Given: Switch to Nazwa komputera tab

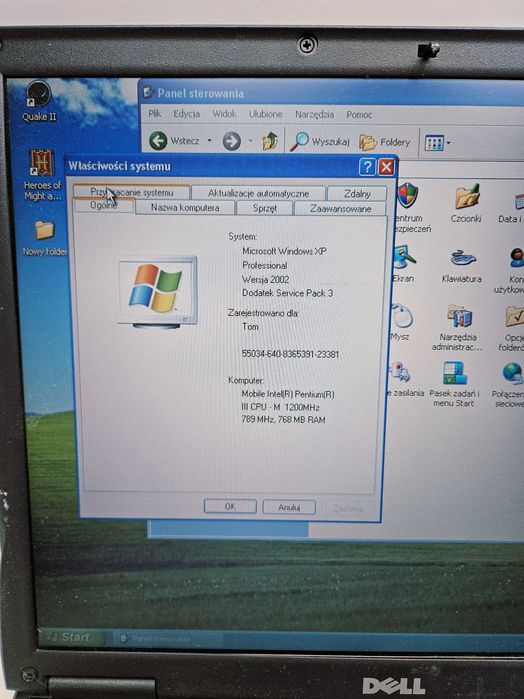Looking at the screenshot, I should pyautogui.click(x=185, y=207).
